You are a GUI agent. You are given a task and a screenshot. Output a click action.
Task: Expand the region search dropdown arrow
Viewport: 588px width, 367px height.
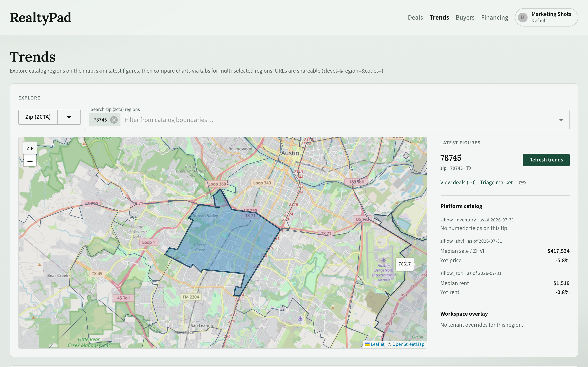pos(561,120)
